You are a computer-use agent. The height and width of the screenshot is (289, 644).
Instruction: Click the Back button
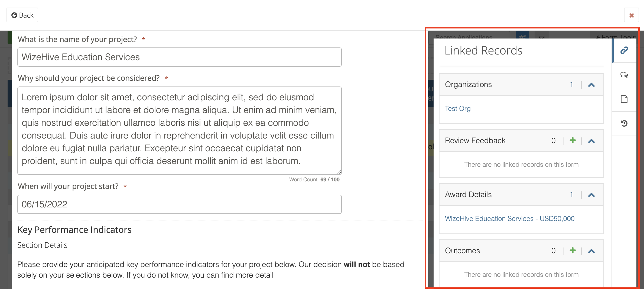[22, 15]
